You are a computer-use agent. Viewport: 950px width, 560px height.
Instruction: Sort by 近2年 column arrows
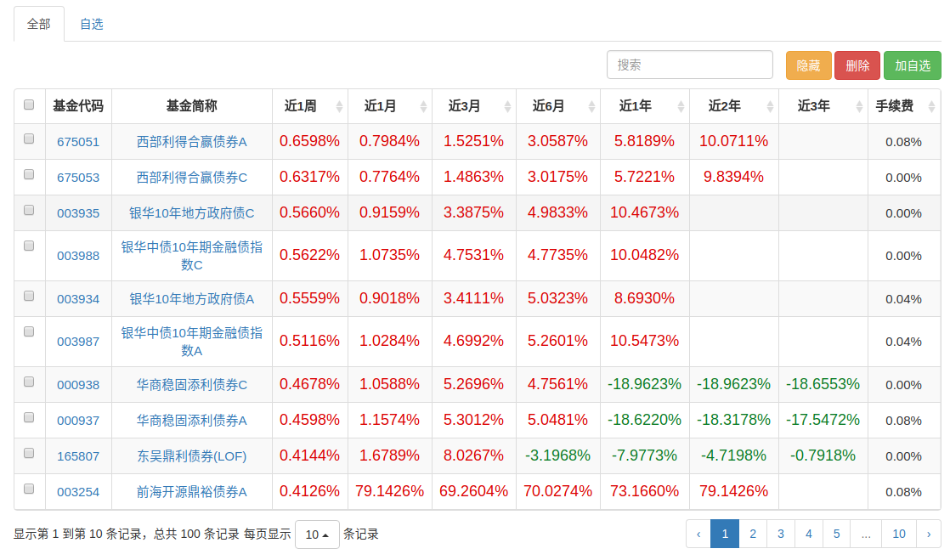click(x=770, y=107)
